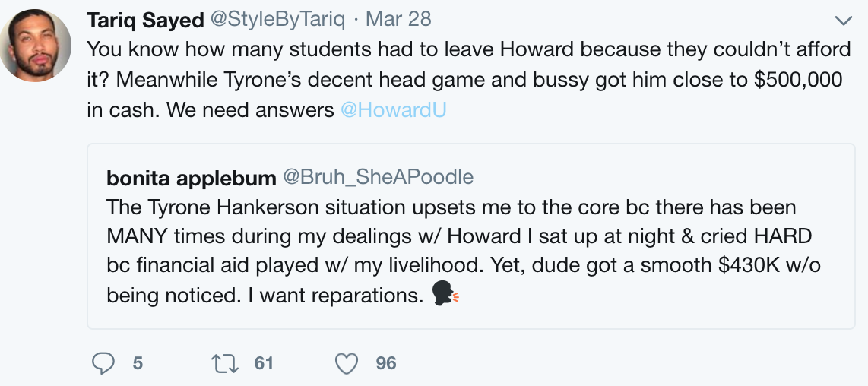The image size is (868, 386).
Task: Open the tweet options chevron dropdown
Action: 843,19
